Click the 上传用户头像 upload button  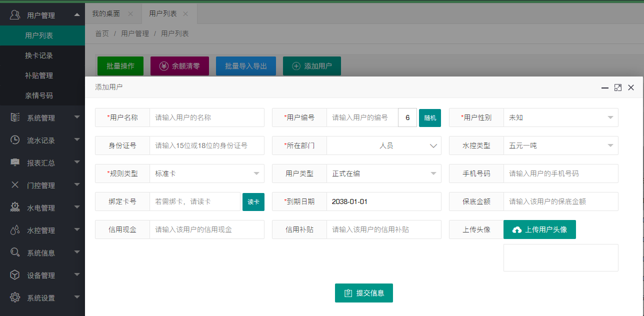coord(539,229)
